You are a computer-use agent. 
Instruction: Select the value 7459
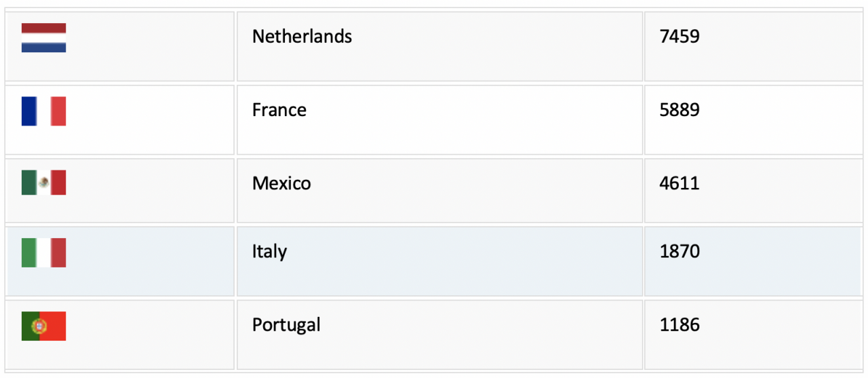(x=679, y=37)
